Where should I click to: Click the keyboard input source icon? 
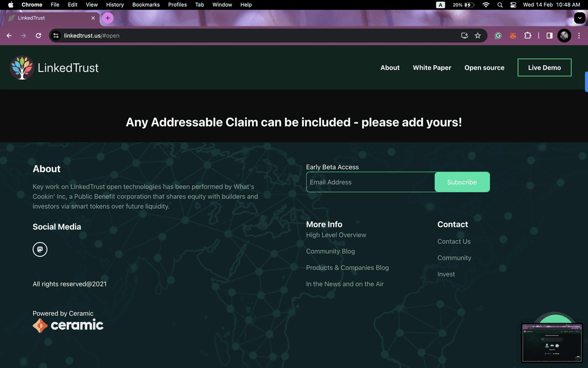click(x=440, y=5)
